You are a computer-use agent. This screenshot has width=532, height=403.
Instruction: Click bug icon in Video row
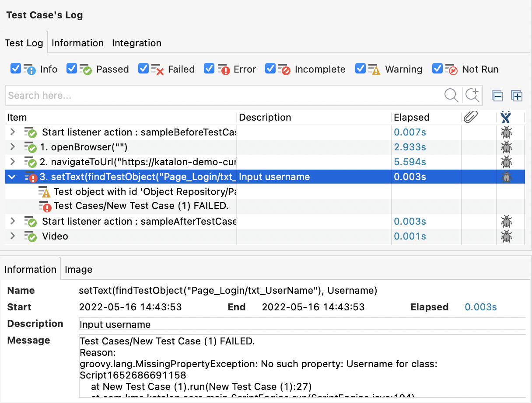507,236
